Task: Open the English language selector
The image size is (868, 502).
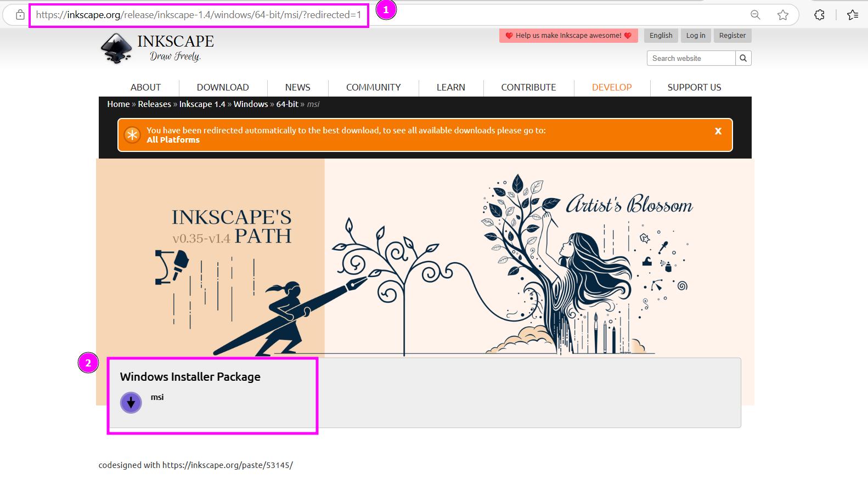Action: 661,36
